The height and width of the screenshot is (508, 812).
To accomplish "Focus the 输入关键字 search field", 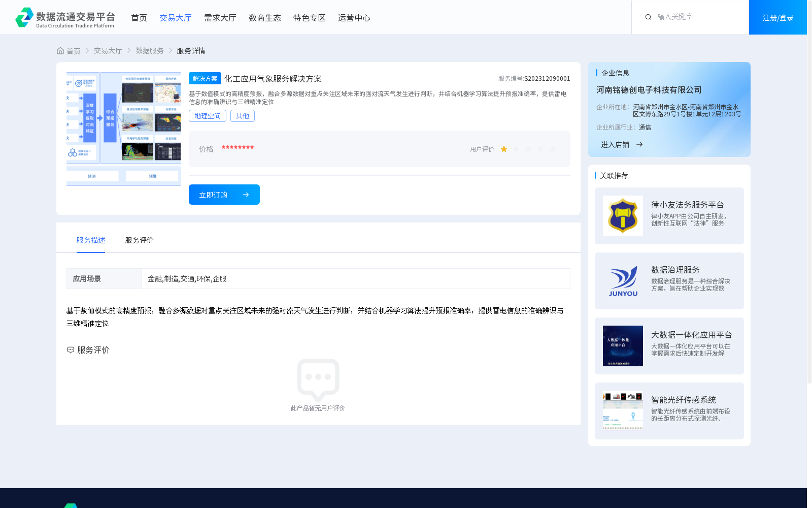I will pos(698,17).
